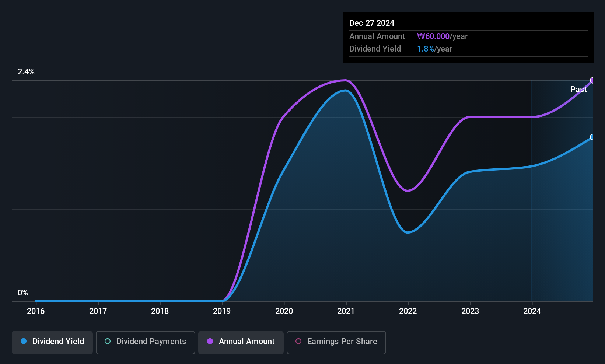Click the blue Dividend Yield legend dot

coord(24,341)
